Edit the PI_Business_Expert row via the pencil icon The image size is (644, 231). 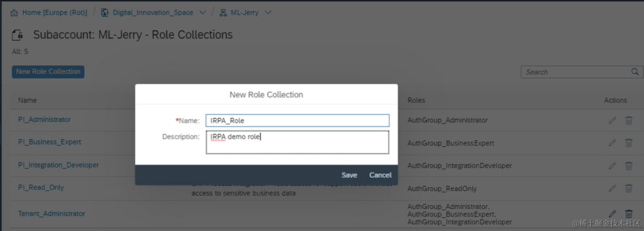(x=612, y=143)
